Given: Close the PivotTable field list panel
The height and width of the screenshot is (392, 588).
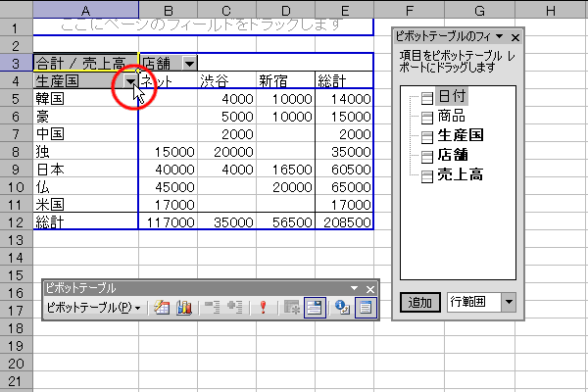Looking at the screenshot, I should [515, 37].
